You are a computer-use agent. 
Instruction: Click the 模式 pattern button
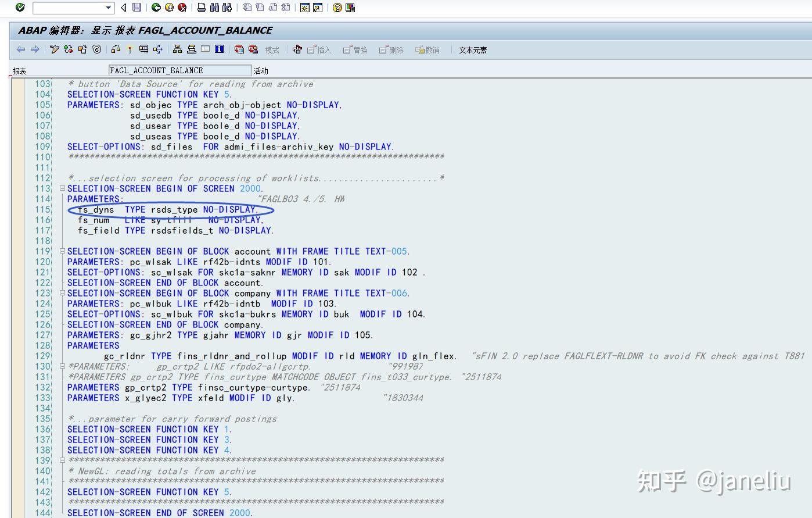pos(271,49)
